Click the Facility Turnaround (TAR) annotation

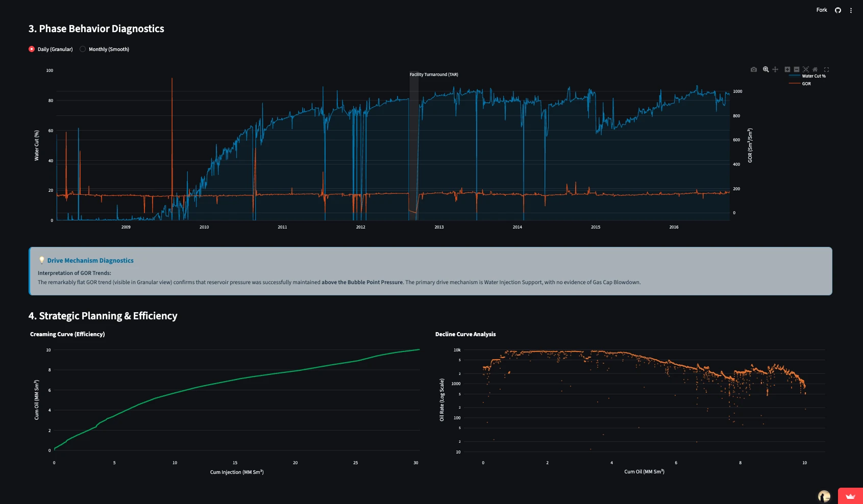(x=434, y=74)
